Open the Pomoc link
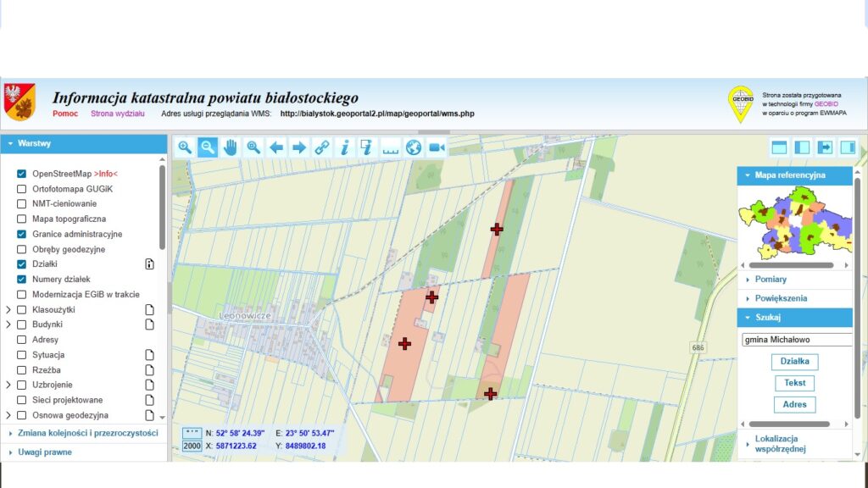The width and height of the screenshot is (868, 488). click(x=65, y=114)
